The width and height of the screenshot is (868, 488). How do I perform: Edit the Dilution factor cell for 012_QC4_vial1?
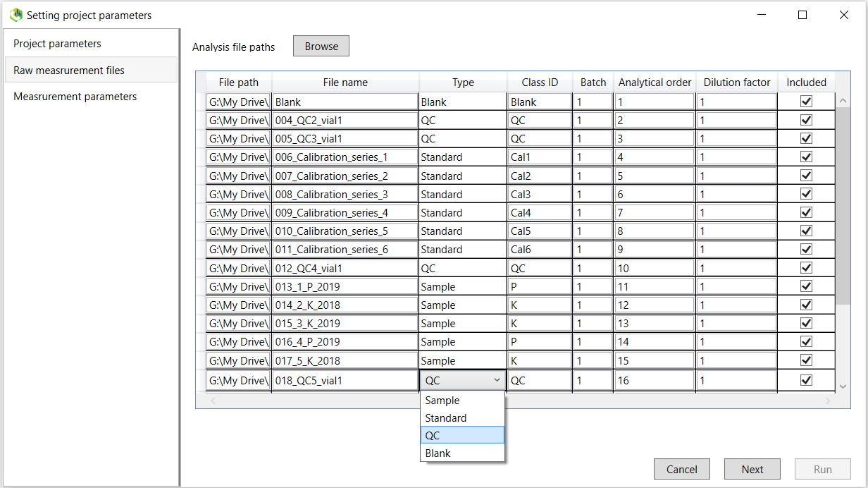pos(736,268)
